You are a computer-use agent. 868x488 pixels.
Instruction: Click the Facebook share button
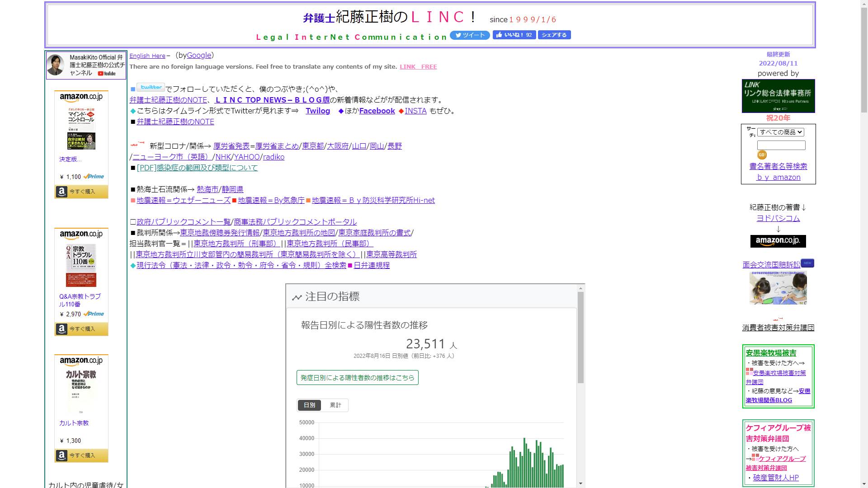click(x=554, y=35)
